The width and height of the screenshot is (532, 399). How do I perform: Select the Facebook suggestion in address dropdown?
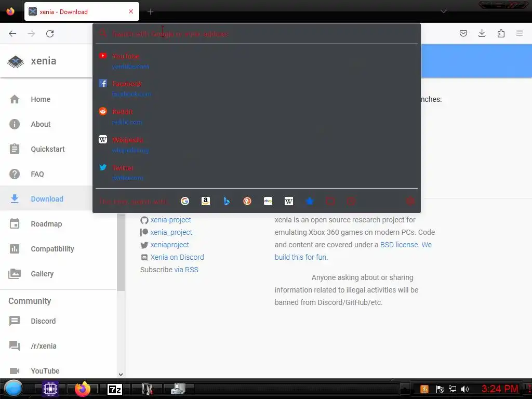click(x=257, y=88)
